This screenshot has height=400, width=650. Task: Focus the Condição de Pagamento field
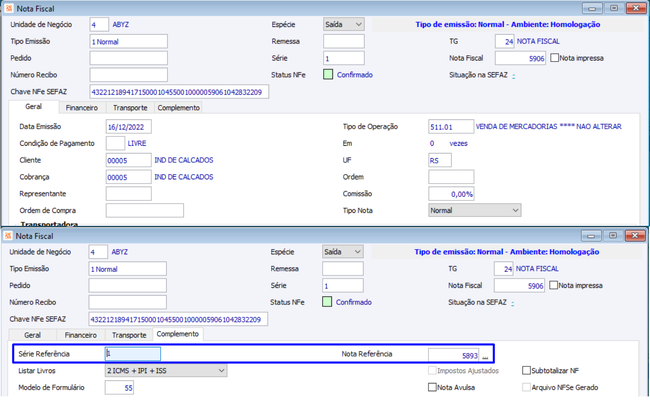click(x=115, y=143)
